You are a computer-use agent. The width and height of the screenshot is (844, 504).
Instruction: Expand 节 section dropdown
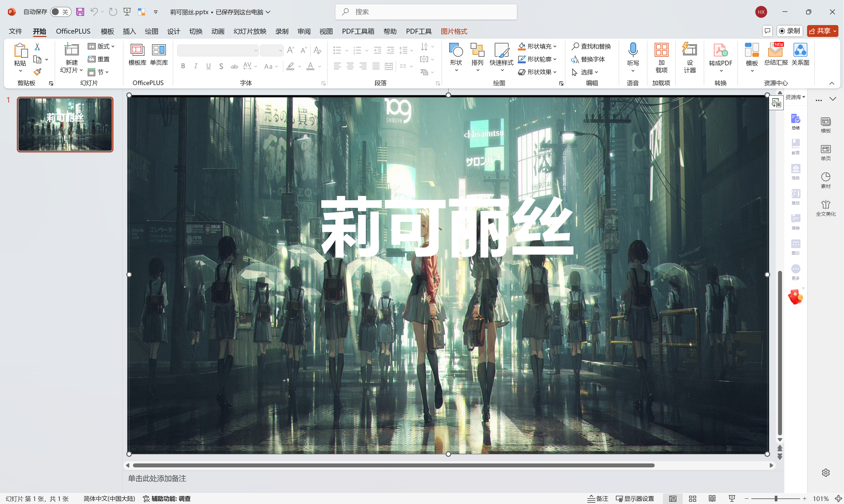pyautogui.click(x=98, y=72)
